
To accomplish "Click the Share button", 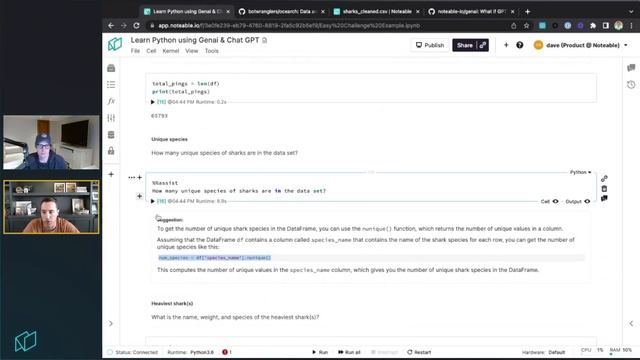I will (464, 45).
